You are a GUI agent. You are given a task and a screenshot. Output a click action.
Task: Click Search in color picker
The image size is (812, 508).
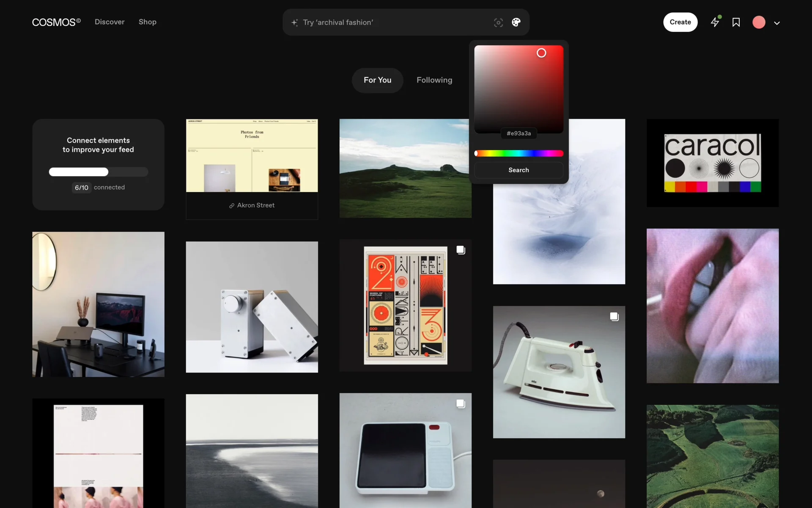518,170
